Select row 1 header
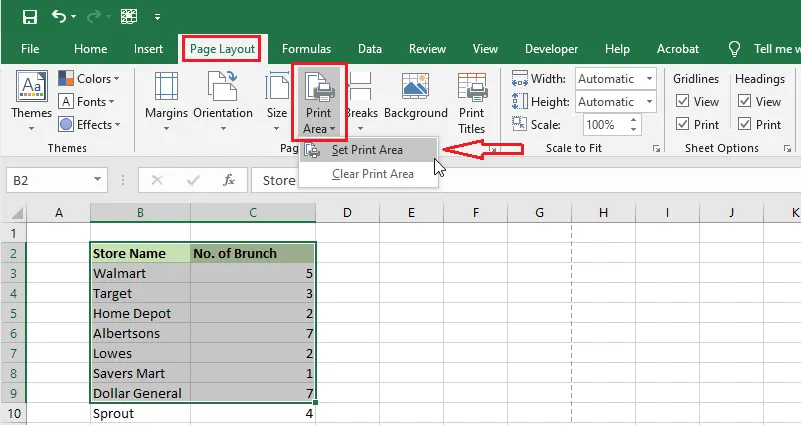Screen dimensions: 801x425 [x=13, y=233]
